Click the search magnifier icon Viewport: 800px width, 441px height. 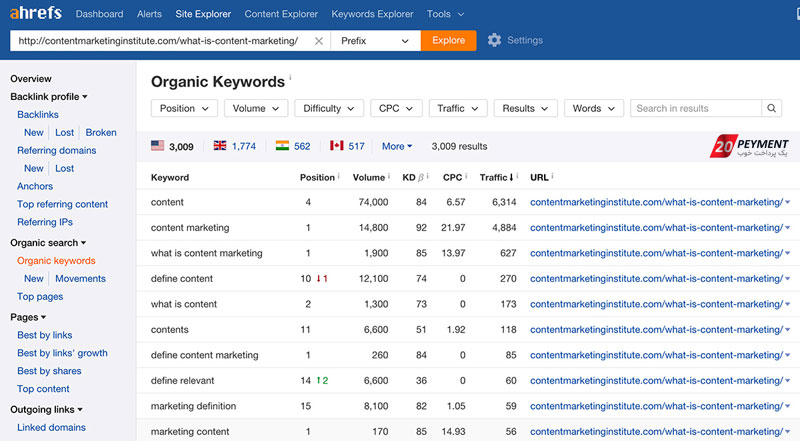pos(771,108)
